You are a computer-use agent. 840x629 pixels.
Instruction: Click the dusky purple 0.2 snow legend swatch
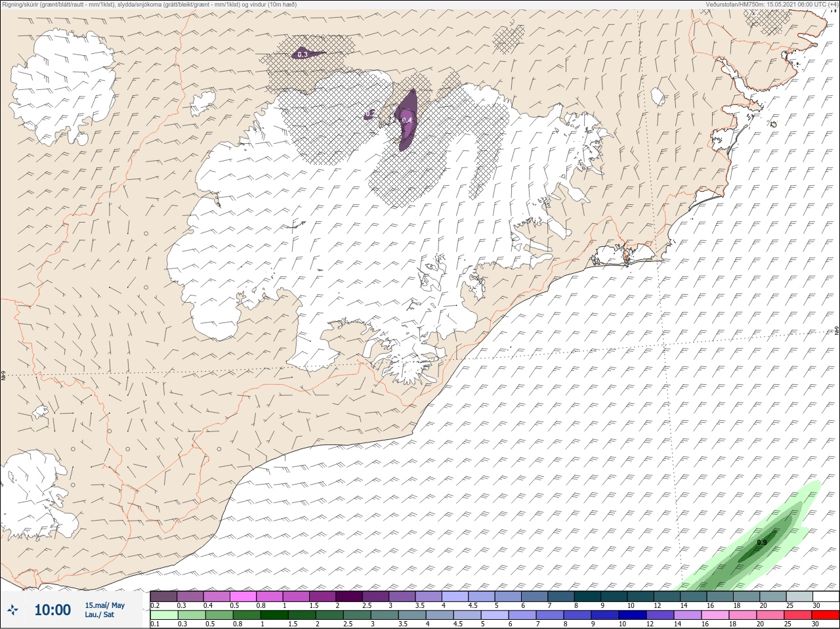163,596
